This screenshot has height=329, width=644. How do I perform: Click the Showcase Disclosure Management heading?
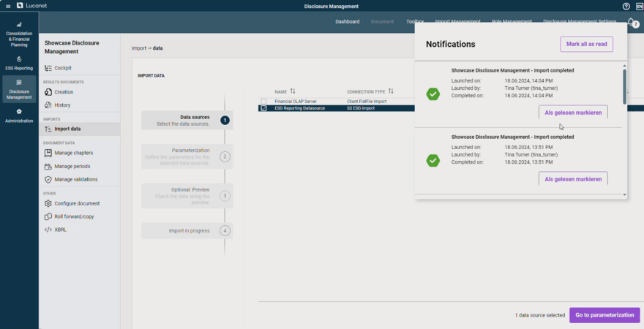[x=72, y=48]
